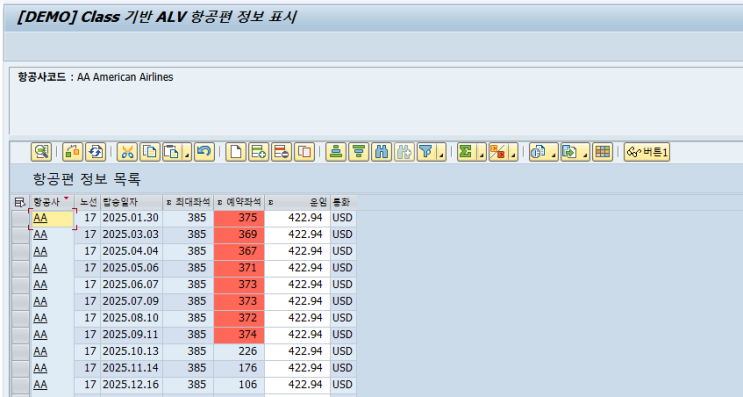Open the AA link in the 2025.11.14 row
Viewport: 743px width, 397px height.
coord(40,368)
